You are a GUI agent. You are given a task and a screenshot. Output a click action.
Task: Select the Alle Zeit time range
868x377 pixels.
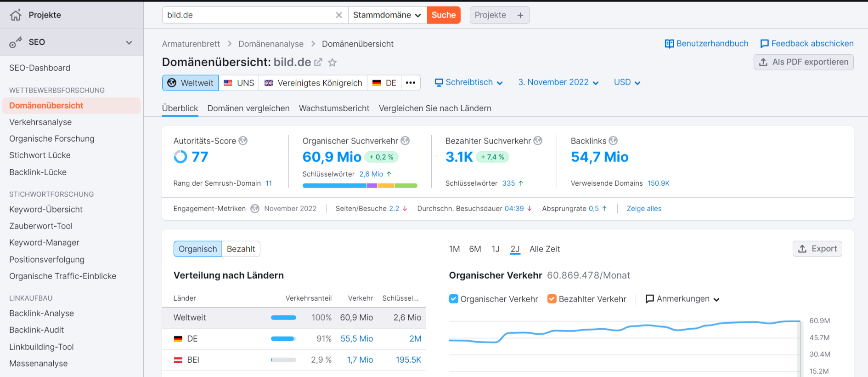pos(545,249)
